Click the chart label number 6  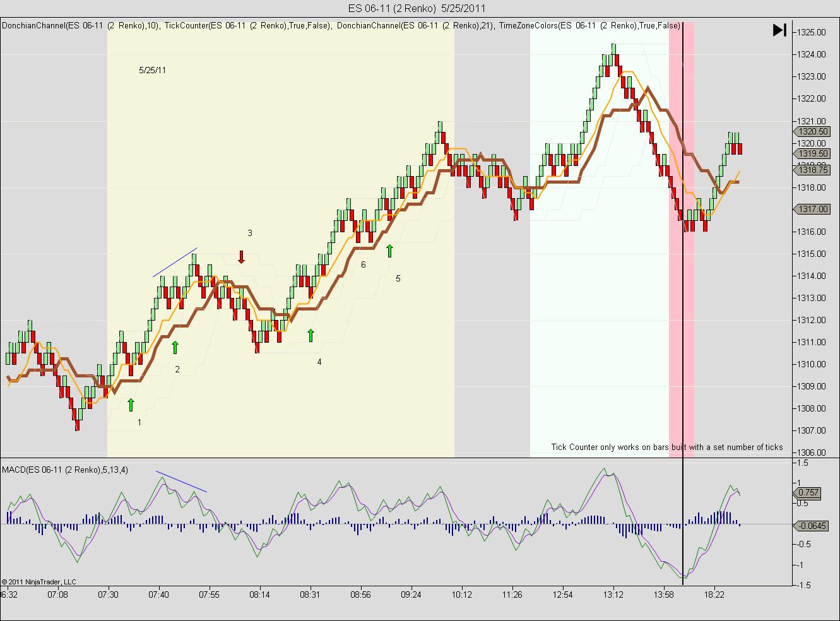tap(364, 264)
